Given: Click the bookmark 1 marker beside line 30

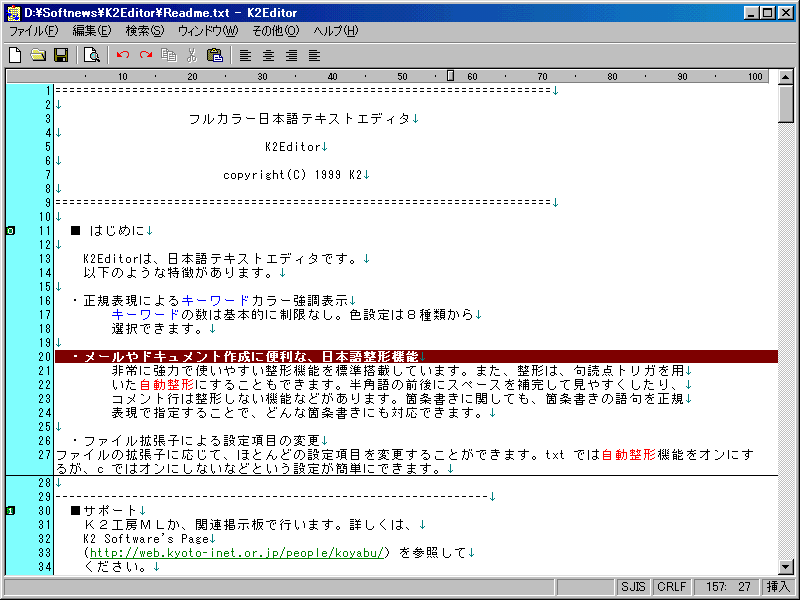Looking at the screenshot, I should coord(10,511).
